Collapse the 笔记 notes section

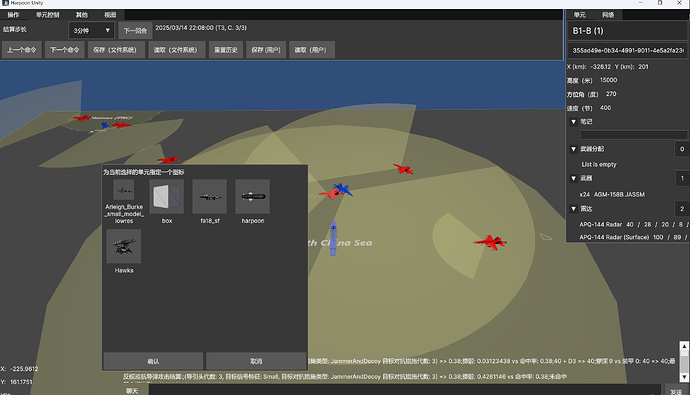point(573,122)
